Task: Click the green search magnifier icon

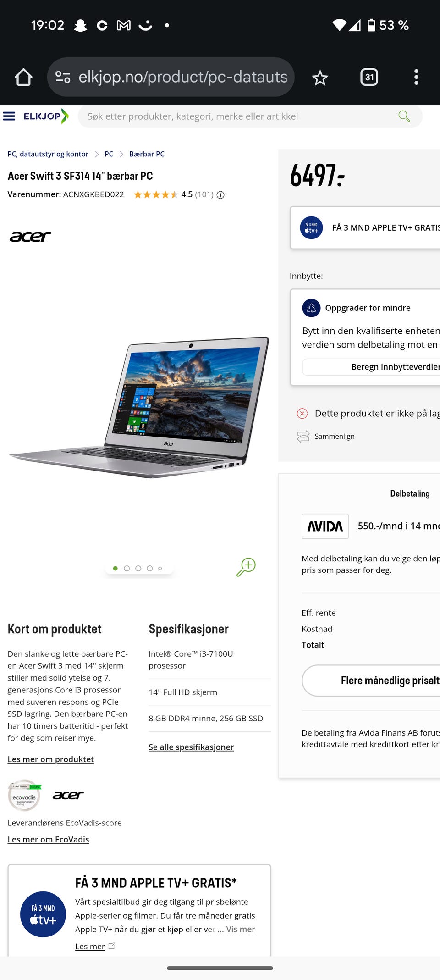Action: [404, 116]
